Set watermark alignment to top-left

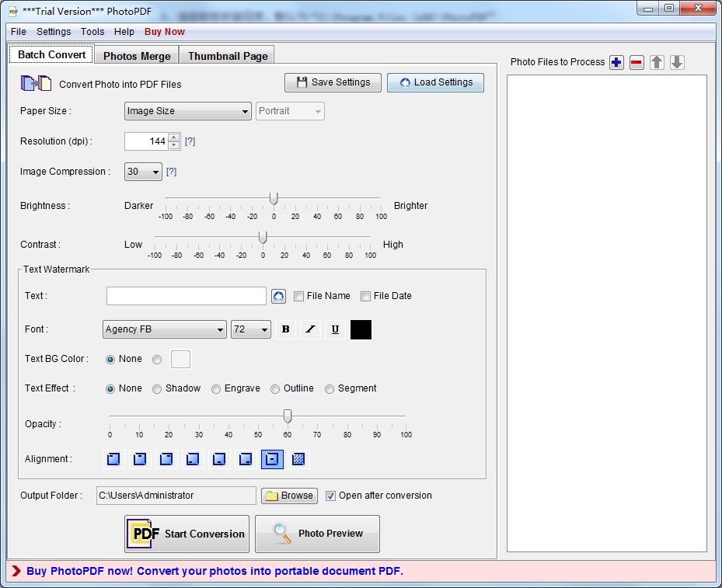point(113,459)
